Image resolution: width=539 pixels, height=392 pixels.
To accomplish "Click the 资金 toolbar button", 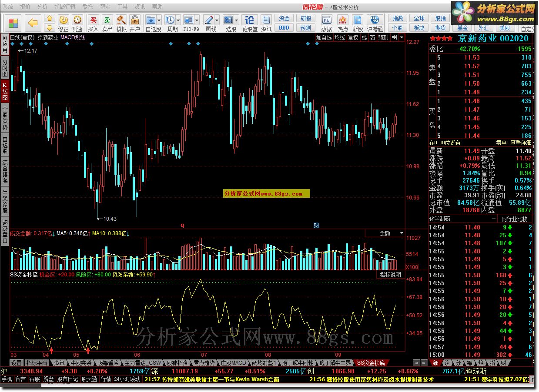I will [x=284, y=18].
